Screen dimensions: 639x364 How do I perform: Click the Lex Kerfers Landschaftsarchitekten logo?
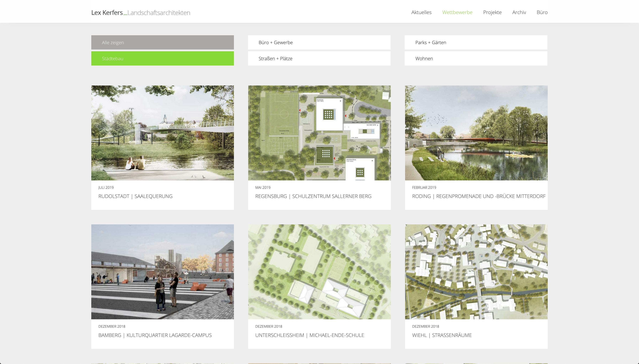(x=140, y=12)
